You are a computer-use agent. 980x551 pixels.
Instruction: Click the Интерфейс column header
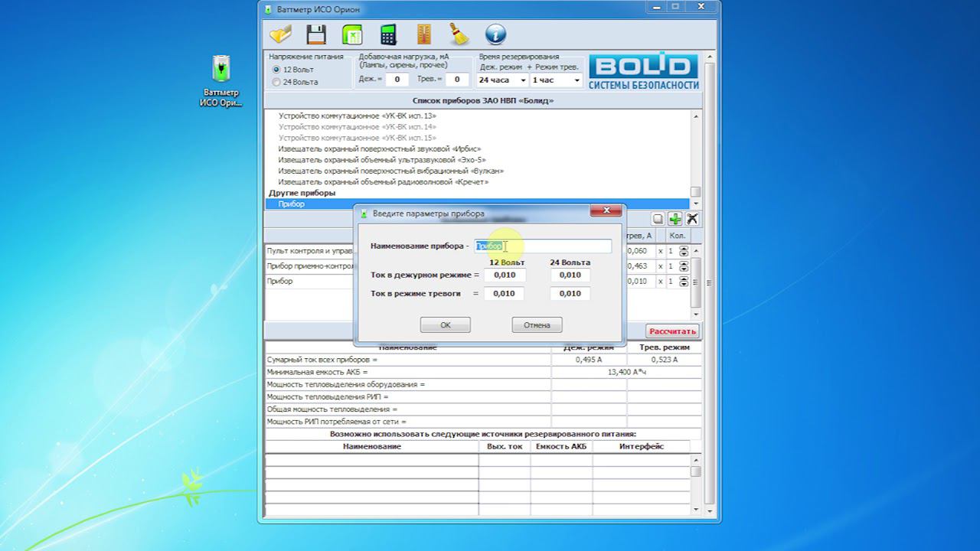point(642,446)
